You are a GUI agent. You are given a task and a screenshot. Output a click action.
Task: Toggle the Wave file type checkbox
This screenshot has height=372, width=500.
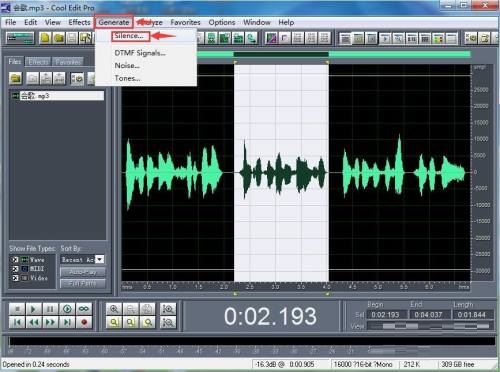pos(15,260)
